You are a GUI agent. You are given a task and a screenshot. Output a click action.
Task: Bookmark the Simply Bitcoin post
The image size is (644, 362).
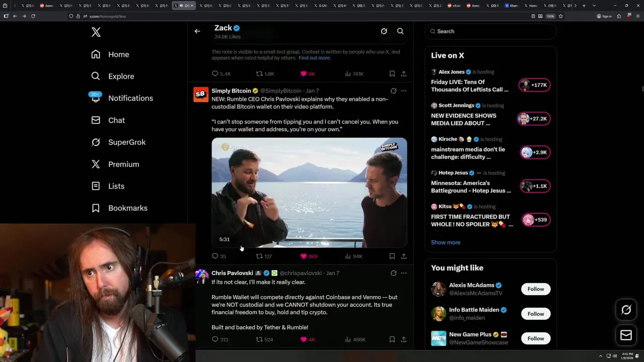pyautogui.click(x=392, y=256)
